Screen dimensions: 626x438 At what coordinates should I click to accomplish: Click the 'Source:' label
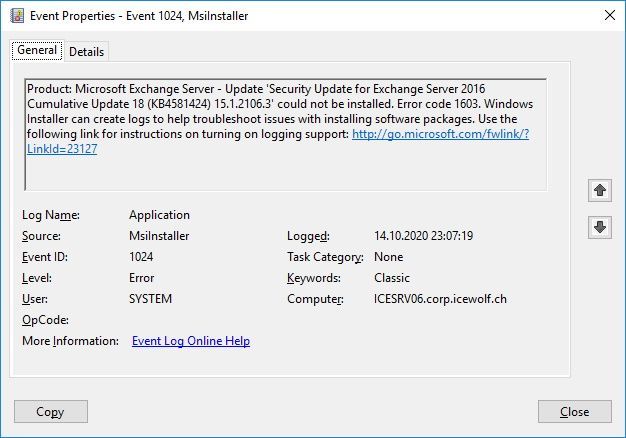point(41,236)
